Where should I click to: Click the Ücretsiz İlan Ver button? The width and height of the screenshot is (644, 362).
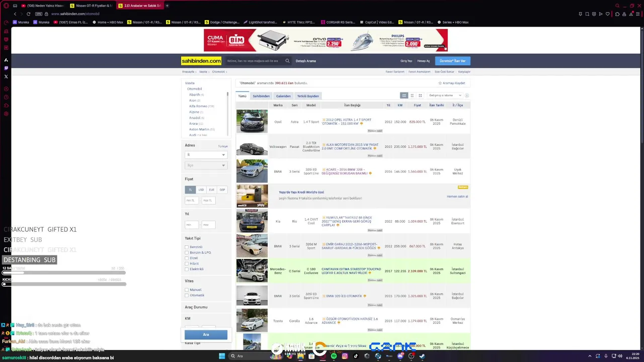(x=453, y=61)
